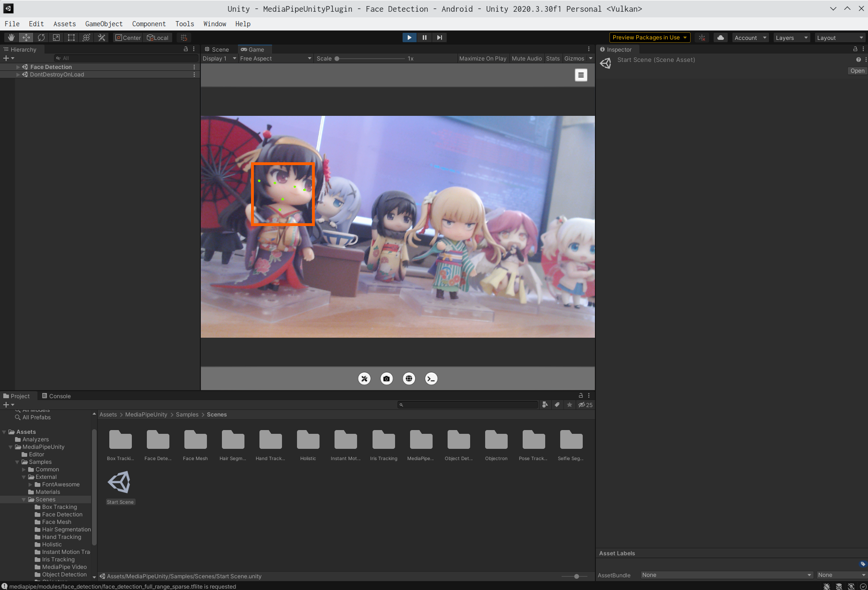Click the hamburger menu in Game view
Image resolution: width=868 pixels, height=590 pixels.
(581, 75)
